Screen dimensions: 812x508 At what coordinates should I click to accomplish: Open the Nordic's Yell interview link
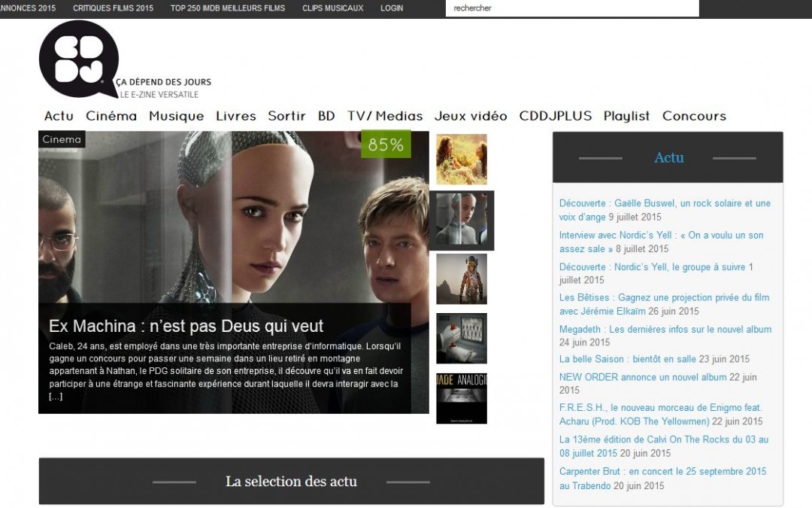point(662,242)
